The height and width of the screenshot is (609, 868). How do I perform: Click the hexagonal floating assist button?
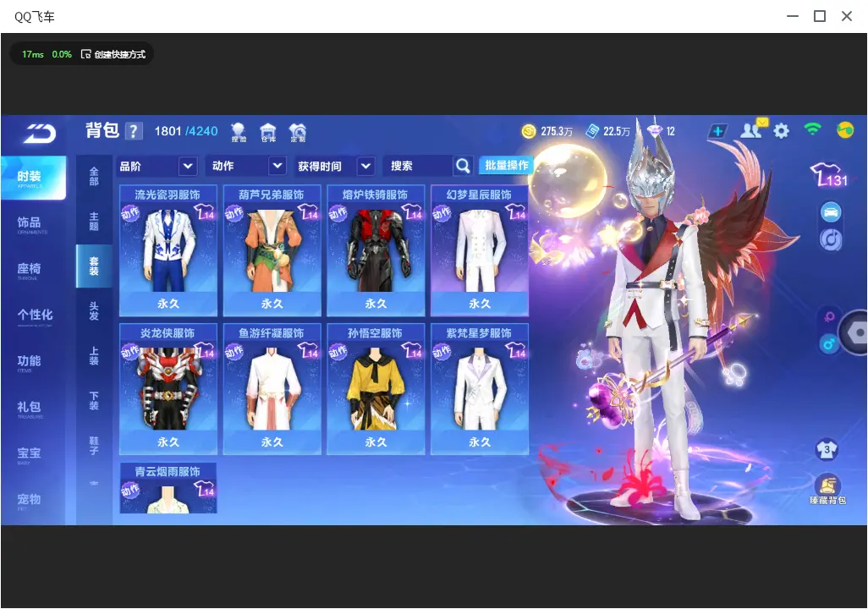click(x=854, y=332)
